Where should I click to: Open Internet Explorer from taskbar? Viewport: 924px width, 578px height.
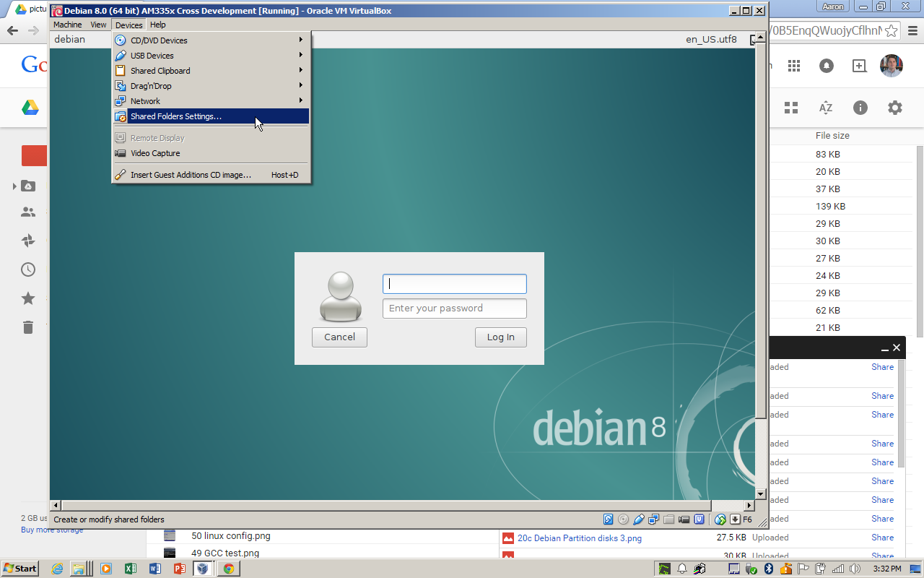[x=57, y=569]
